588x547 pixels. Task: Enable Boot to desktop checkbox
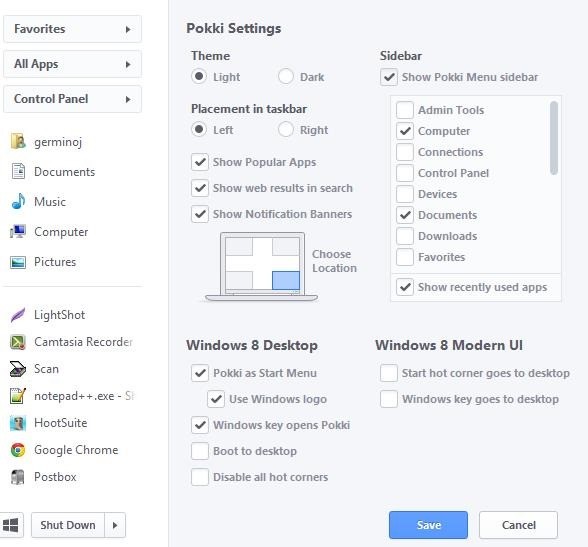[x=200, y=451]
